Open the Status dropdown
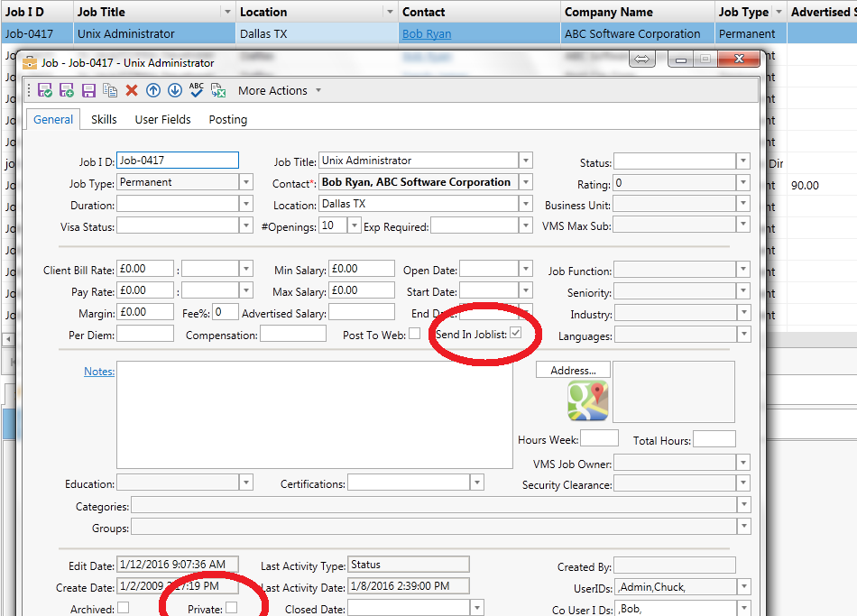This screenshot has width=857, height=616. pos(742,161)
